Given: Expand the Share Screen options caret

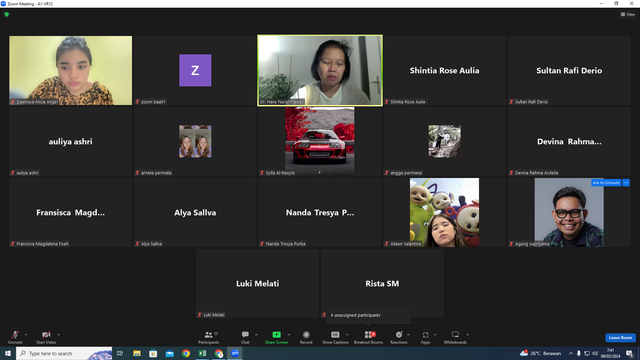Looking at the screenshot, I should click(x=289, y=335).
